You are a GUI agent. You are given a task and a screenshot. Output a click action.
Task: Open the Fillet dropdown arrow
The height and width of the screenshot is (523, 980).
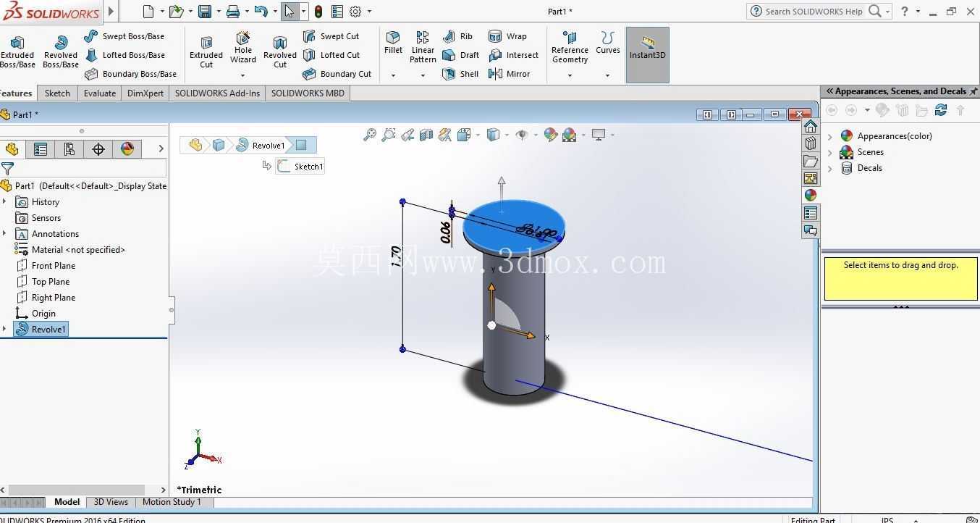(x=393, y=75)
